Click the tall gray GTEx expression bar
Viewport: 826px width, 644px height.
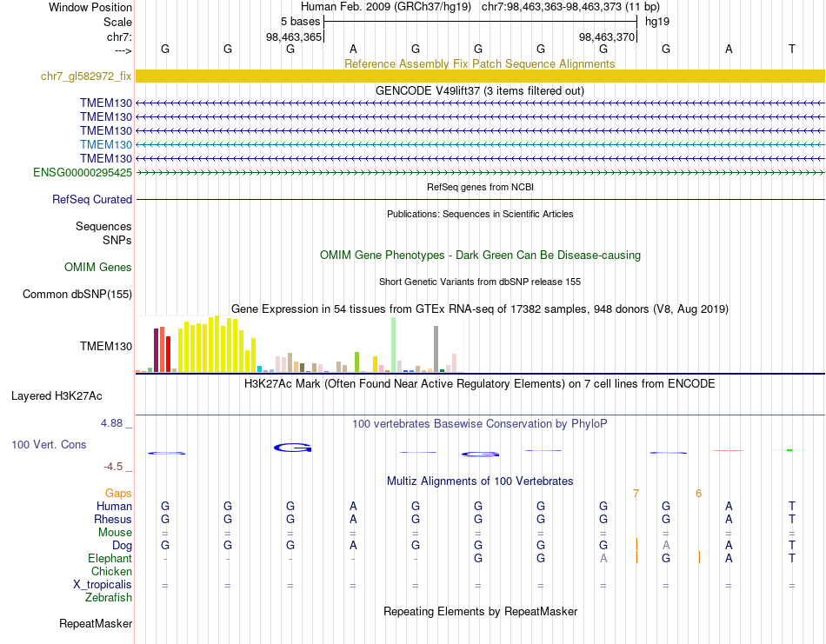tap(436, 349)
